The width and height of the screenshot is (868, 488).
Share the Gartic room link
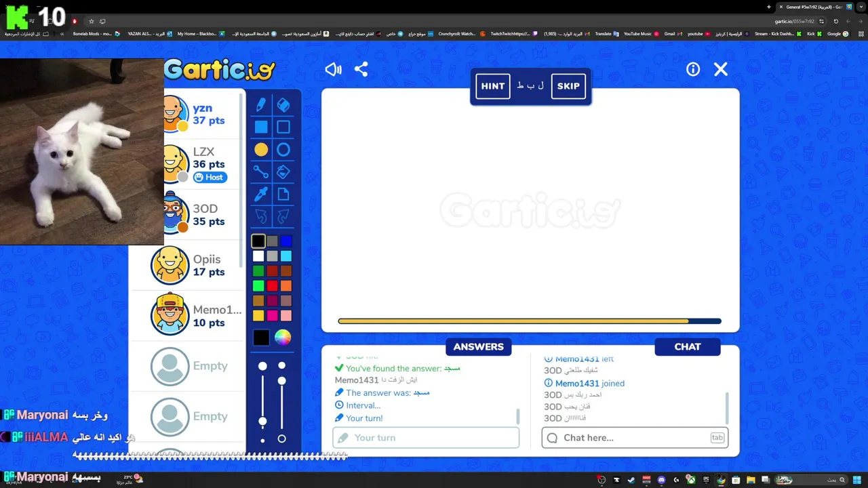tap(361, 69)
